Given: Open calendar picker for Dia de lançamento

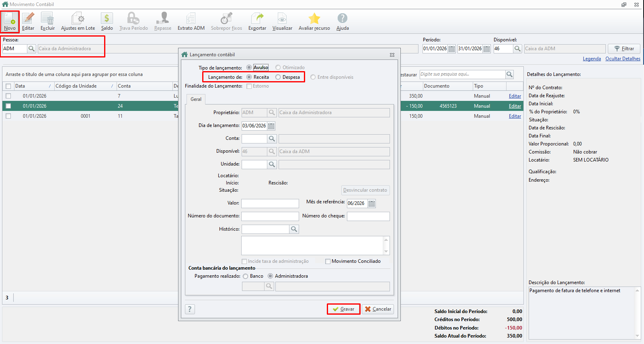Looking at the screenshot, I should pyautogui.click(x=271, y=126).
